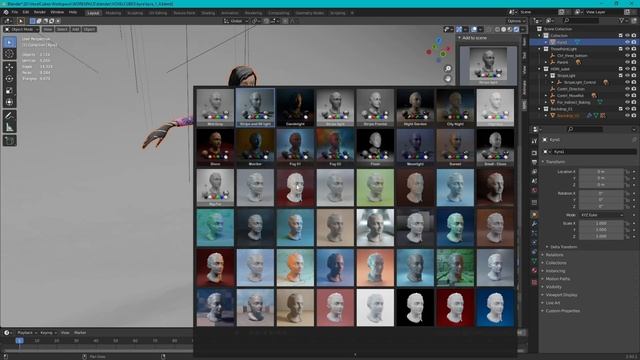Choose the Moonlight lighting preset thumbnail
This screenshot has height=360, width=640.
pyautogui.click(x=415, y=147)
